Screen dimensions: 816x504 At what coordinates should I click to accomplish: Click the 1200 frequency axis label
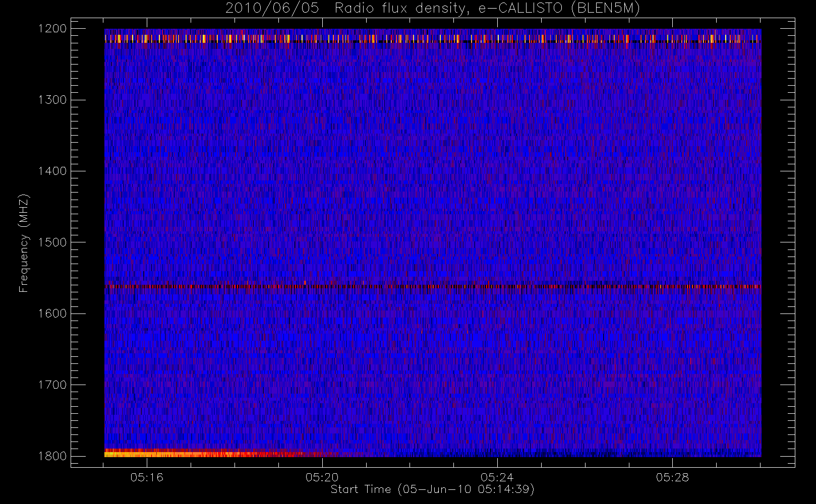tap(53, 29)
